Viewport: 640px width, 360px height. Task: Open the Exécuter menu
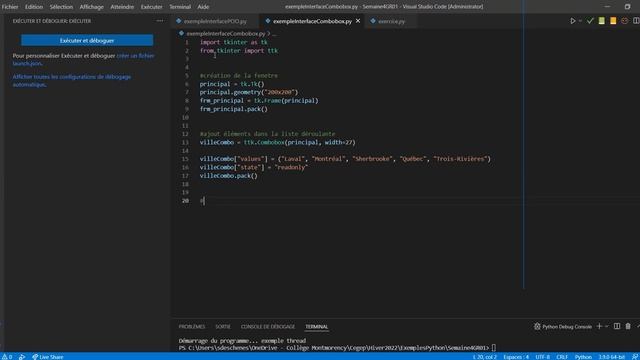(x=151, y=7)
